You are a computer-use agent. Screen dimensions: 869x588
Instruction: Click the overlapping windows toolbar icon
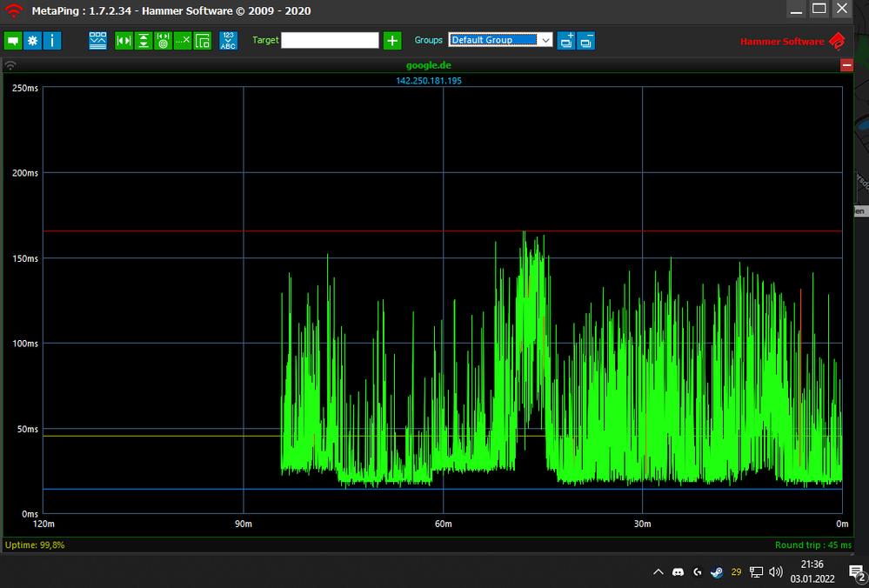203,41
